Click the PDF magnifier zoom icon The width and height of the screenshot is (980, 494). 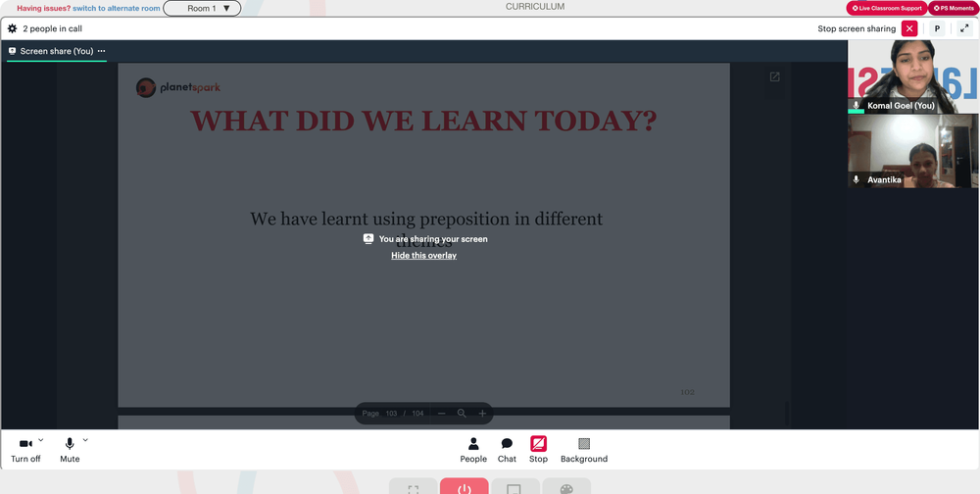(462, 414)
